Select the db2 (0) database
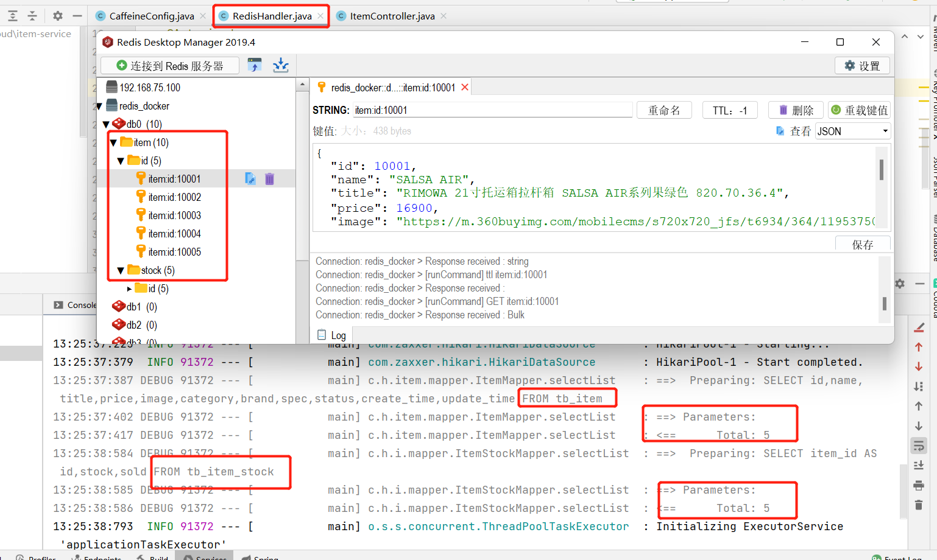 click(141, 325)
